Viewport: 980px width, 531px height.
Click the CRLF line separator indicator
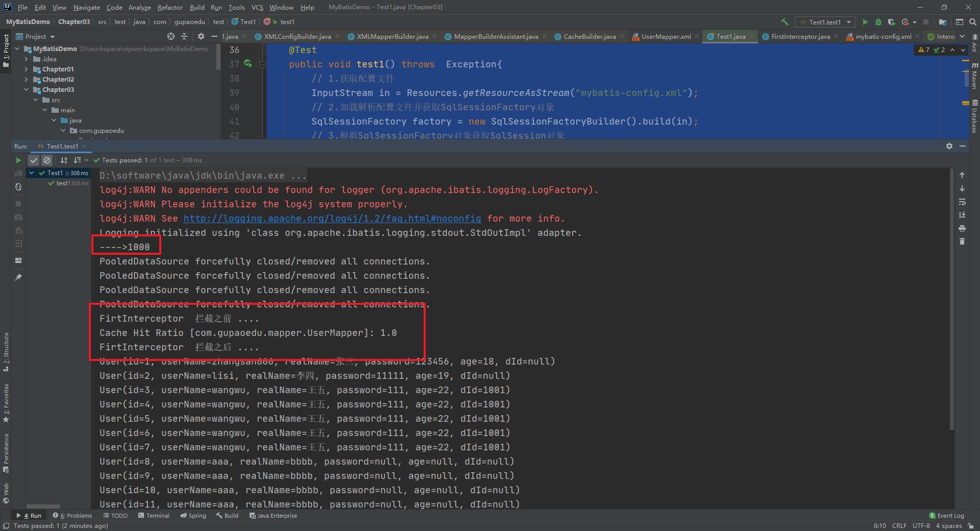[899, 526]
